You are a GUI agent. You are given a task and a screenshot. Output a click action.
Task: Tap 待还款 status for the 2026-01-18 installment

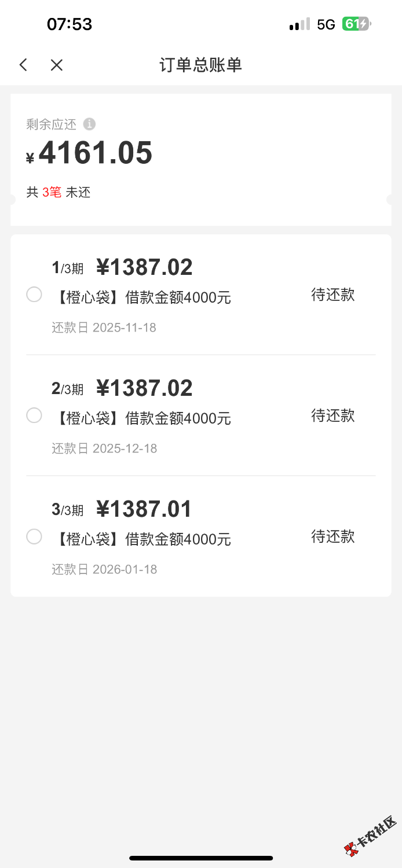[x=332, y=536]
